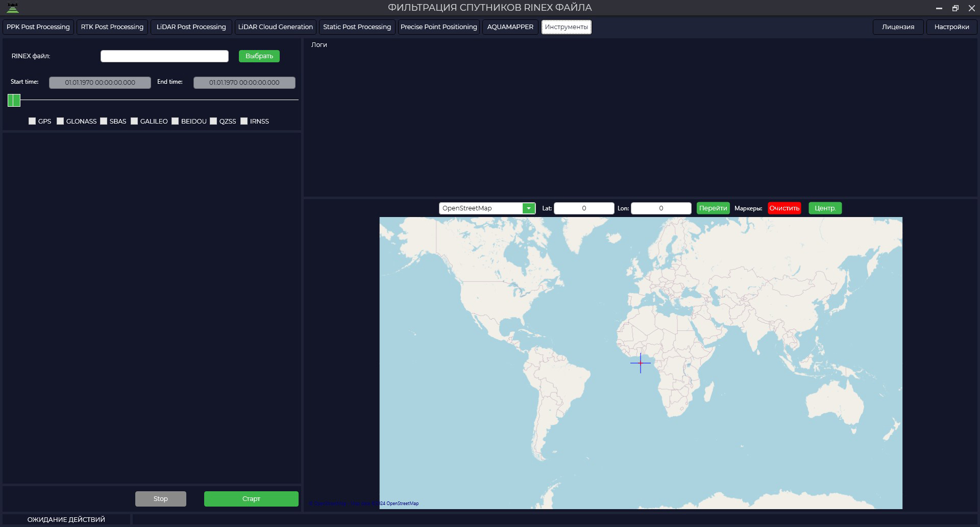Check the IRNSS checkbox
This screenshot has width=980, height=527.
pyautogui.click(x=244, y=121)
